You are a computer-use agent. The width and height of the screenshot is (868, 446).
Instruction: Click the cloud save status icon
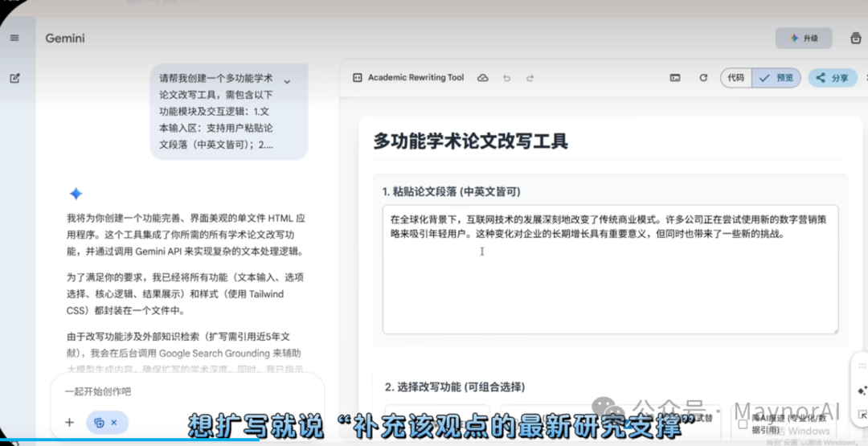[x=483, y=78]
